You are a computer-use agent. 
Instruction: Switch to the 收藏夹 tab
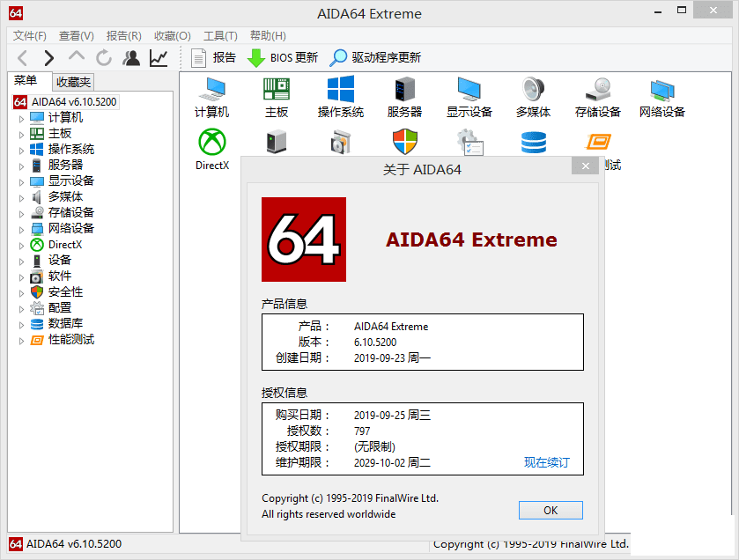73,82
